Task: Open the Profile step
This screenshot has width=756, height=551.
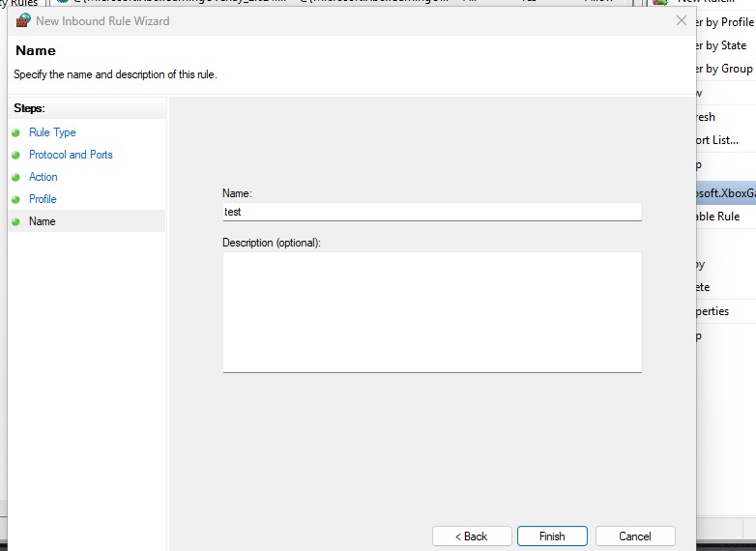Action: [x=43, y=199]
